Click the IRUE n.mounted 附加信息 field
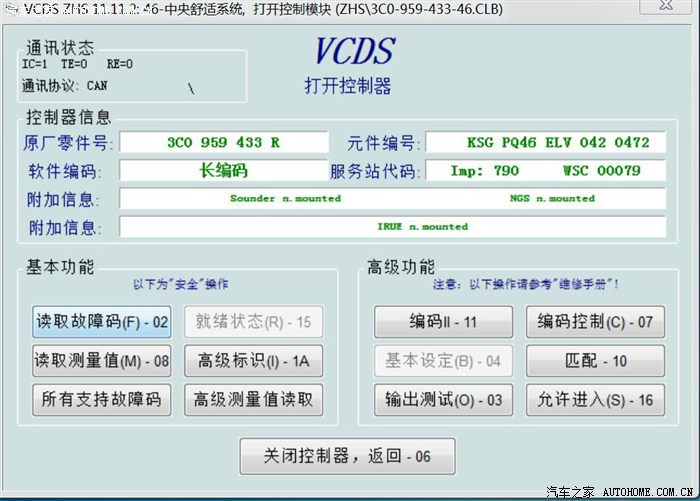Image resolution: width=700 pixels, height=501 pixels. [392, 227]
